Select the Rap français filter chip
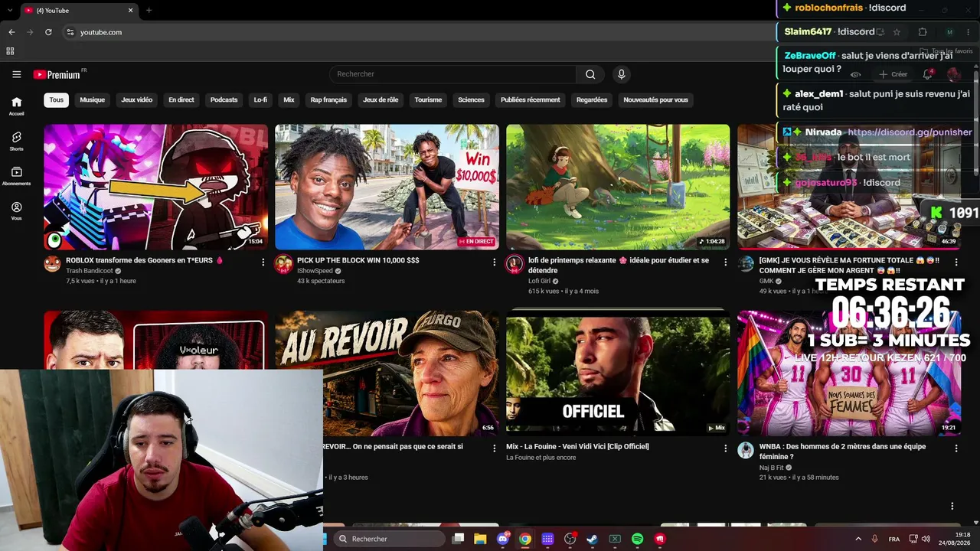The width and height of the screenshot is (980, 551). (x=328, y=99)
